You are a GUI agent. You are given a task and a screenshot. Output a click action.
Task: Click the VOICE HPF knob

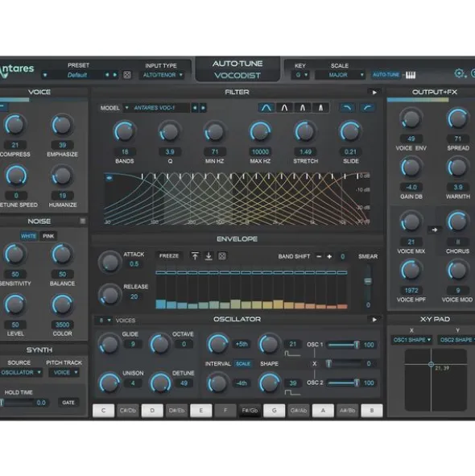[x=411, y=270]
